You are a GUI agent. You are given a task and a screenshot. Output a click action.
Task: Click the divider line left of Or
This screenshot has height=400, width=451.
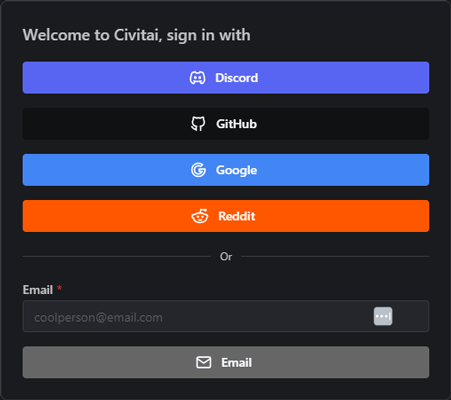[117, 256]
